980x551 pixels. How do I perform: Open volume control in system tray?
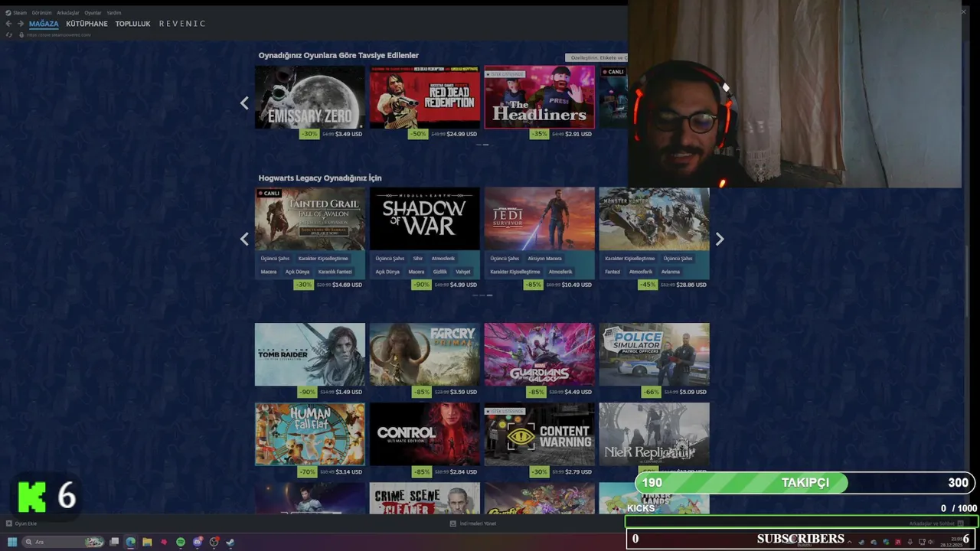pyautogui.click(x=932, y=542)
